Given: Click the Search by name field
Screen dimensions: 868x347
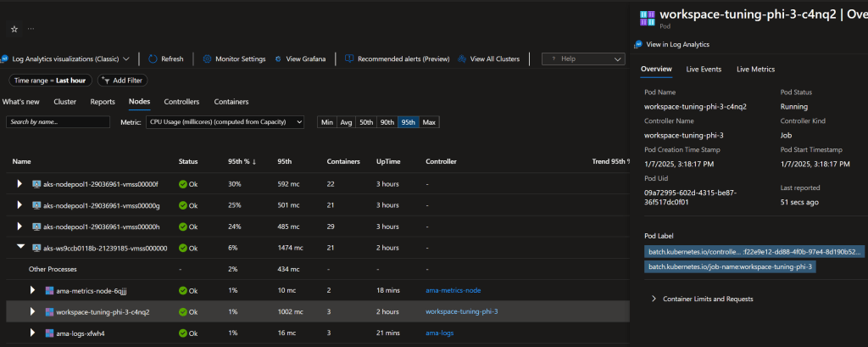Looking at the screenshot, I should pos(58,122).
